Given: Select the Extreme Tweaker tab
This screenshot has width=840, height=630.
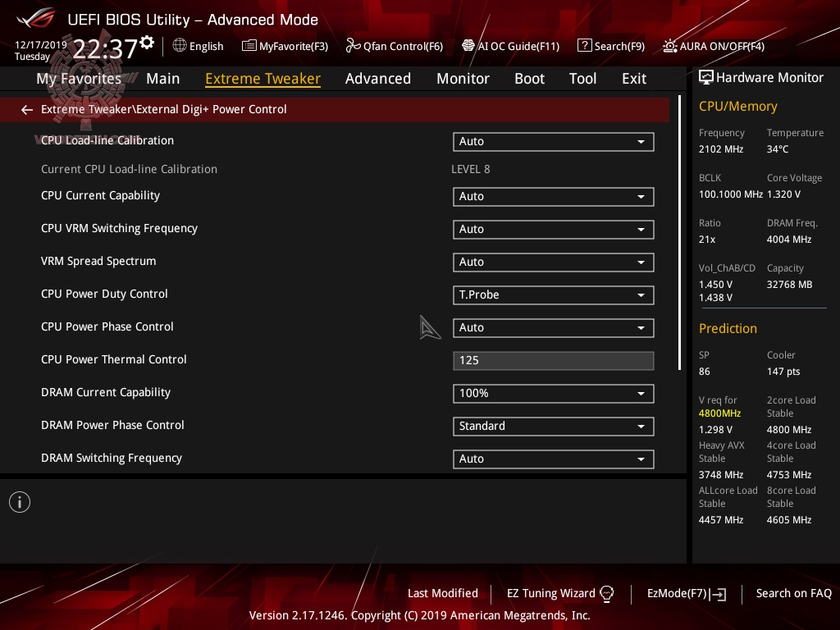Looking at the screenshot, I should coord(263,79).
